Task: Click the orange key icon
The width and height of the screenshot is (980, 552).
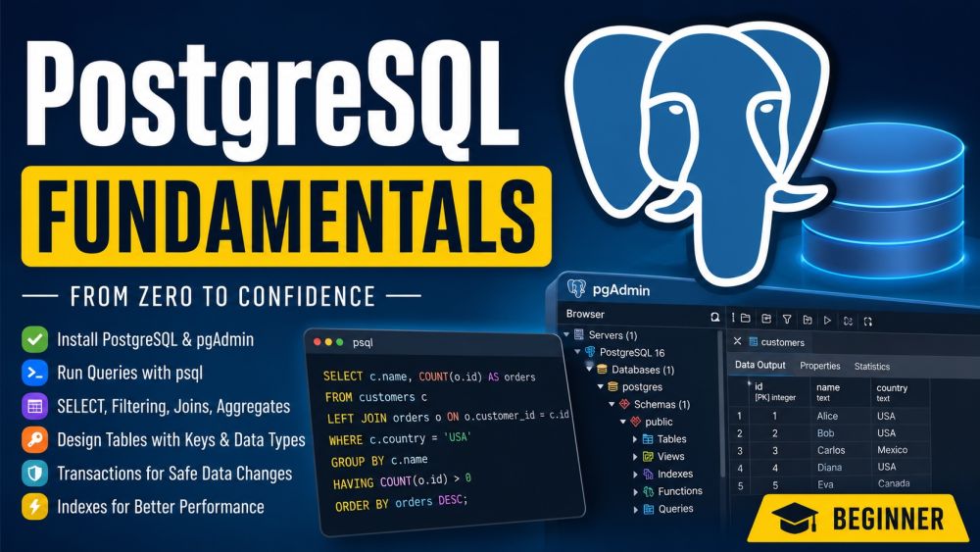Action: point(35,439)
